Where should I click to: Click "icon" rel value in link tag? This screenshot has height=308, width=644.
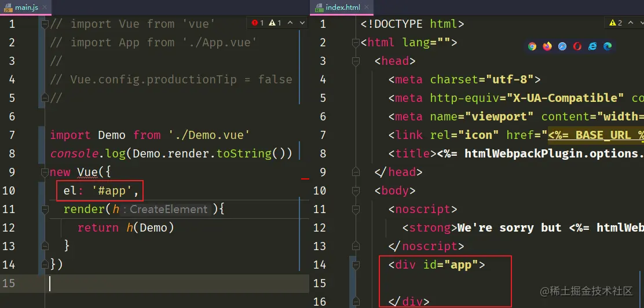479,135
